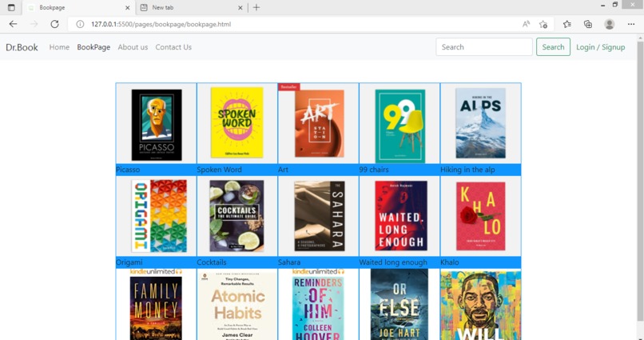Click the '99 chairs' title caption
The image size is (644, 340).
(x=374, y=170)
